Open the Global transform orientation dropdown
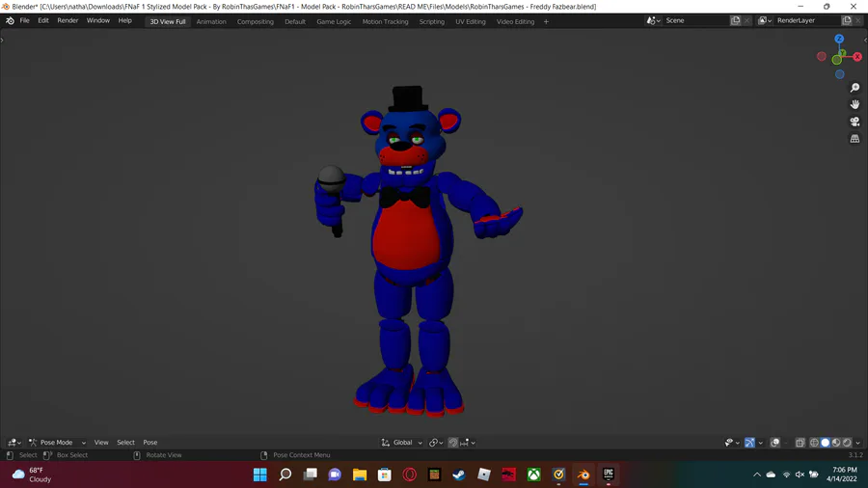Viewport: 868px width, 488px height. pyautogui.click(x=402, y=443)
